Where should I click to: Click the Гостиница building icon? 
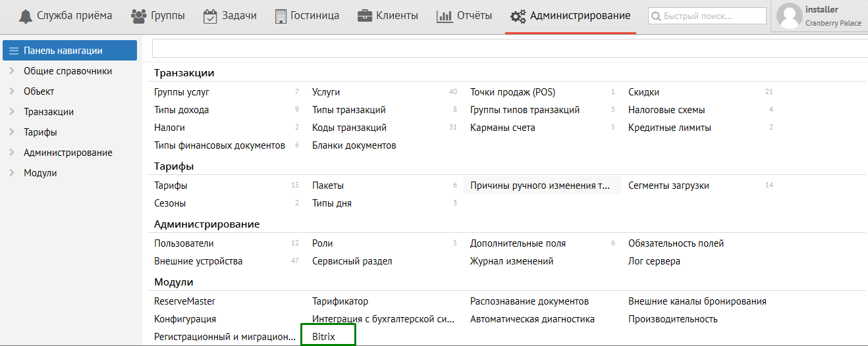tap(281, 16)
